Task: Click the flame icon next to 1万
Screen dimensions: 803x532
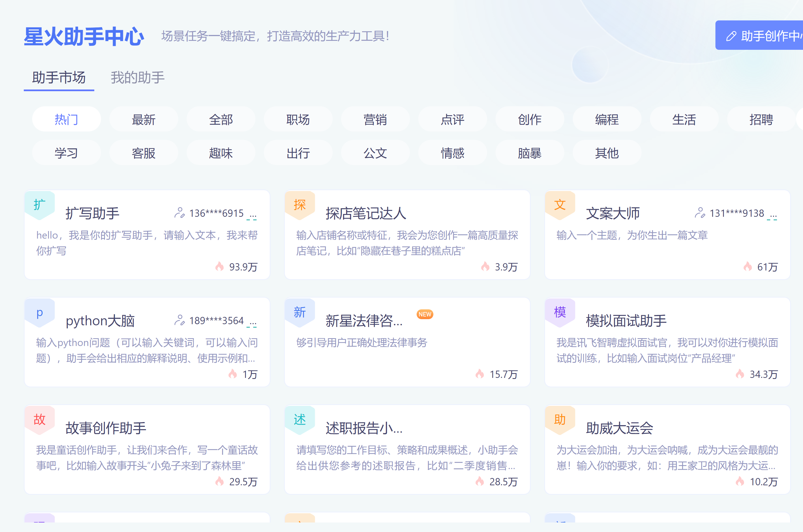Action: [233, 374]
